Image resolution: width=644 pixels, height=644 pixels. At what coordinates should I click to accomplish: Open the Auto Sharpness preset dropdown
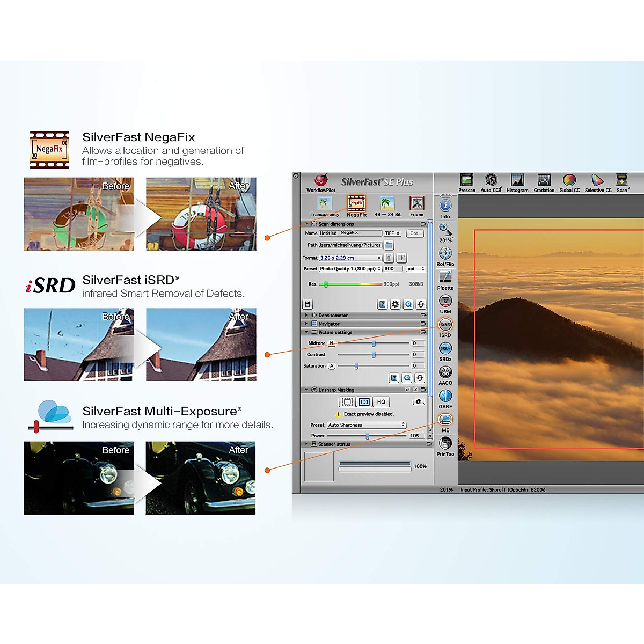[x=367, y=425]
